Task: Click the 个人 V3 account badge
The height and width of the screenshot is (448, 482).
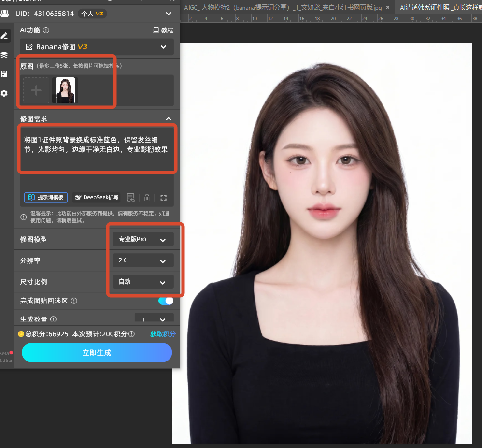Action: tap(92, 14)
